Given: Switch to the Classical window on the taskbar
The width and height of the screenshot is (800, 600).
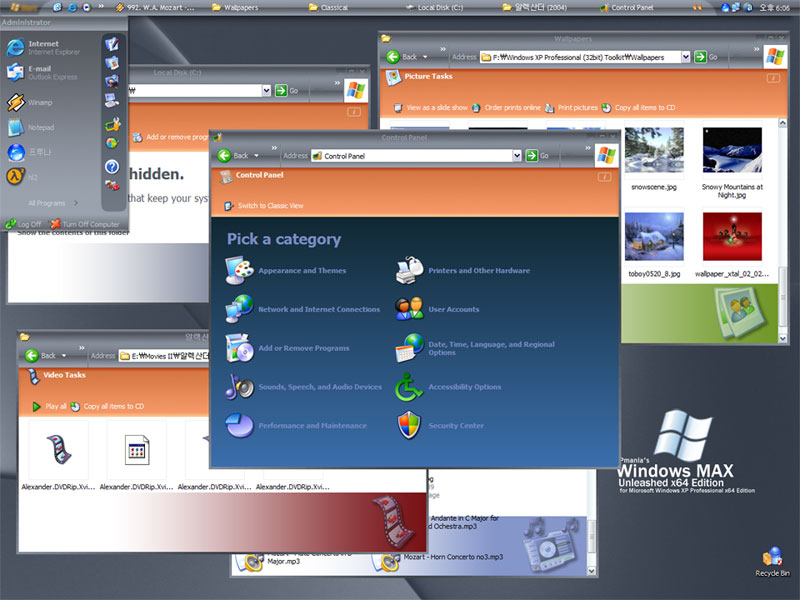Looking at the screenshot, I should [330, 6].
